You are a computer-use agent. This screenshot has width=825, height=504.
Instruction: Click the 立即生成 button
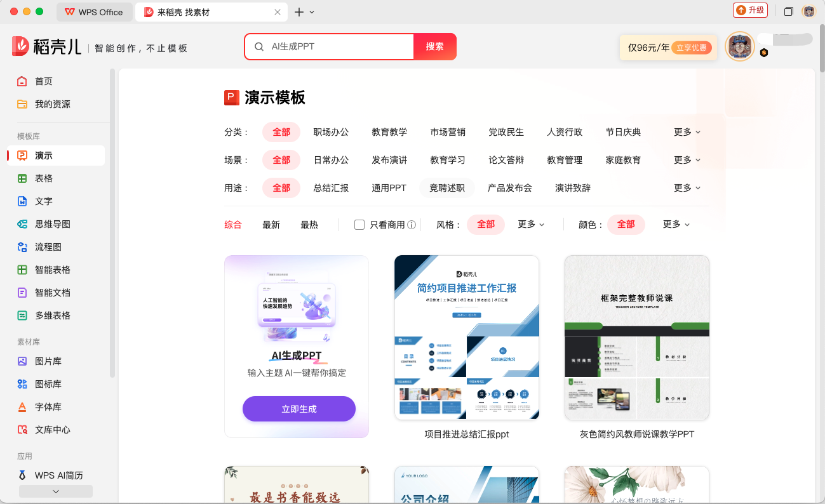(299, 409)
